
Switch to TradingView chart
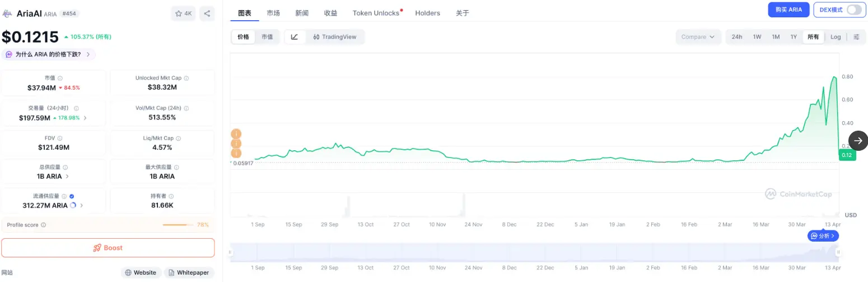coord(335,37)
